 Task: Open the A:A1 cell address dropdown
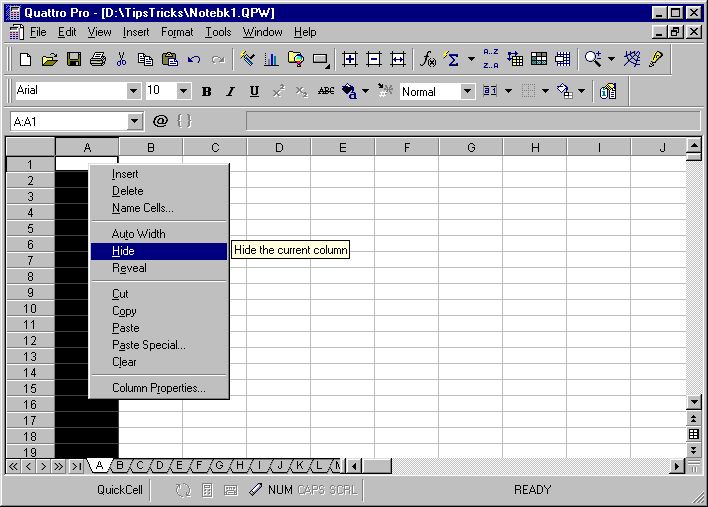point(134,121)
